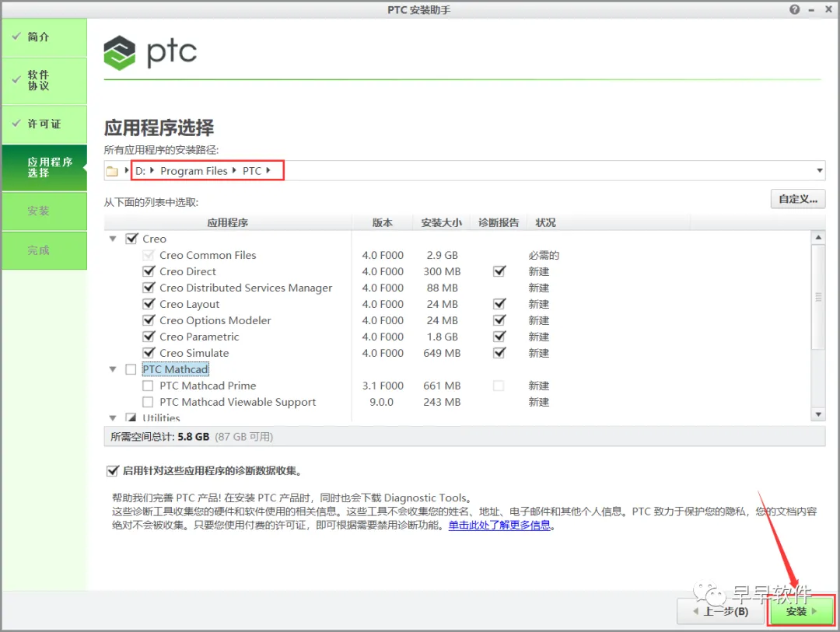
Task: Uncheck Creo Layout application
Action: click(149, 304)
